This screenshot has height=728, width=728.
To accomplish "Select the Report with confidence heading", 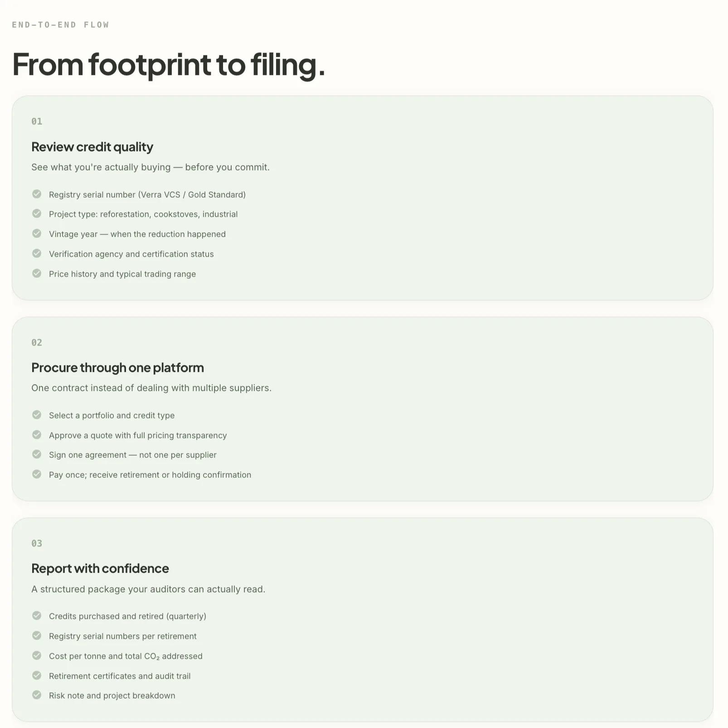I will click(x=100, y=568).
